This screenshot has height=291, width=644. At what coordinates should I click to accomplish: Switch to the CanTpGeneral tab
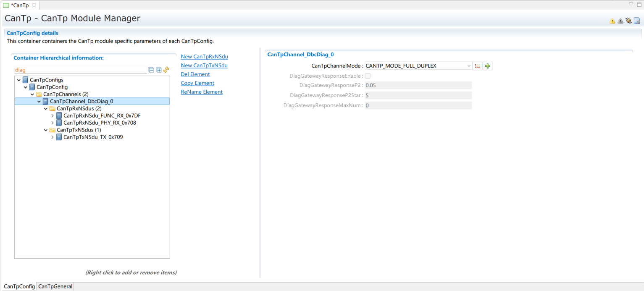[55, 286]
